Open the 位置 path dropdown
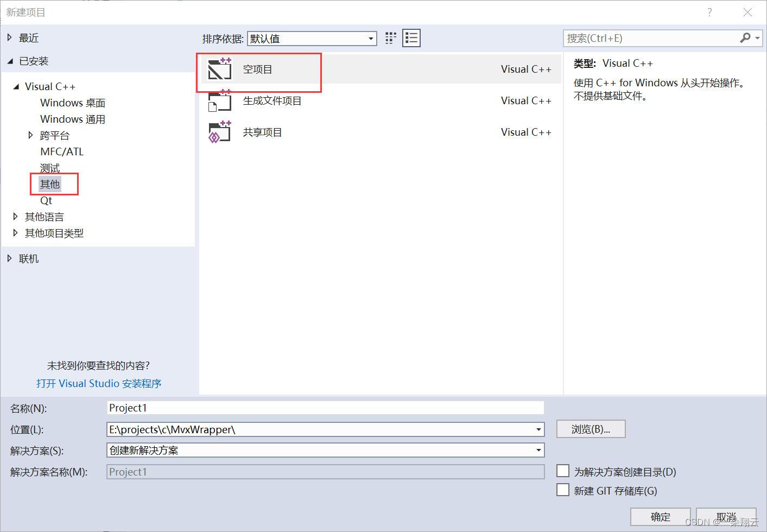 (538, 429)
